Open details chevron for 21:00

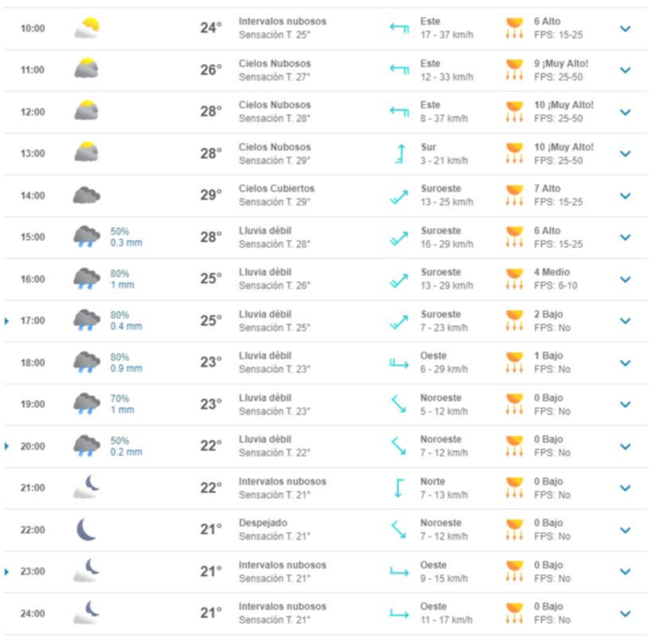coord(625,488)
